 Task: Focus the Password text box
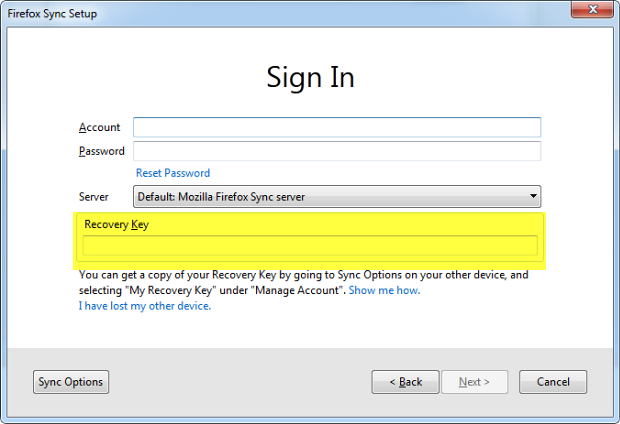click(337, 151)
